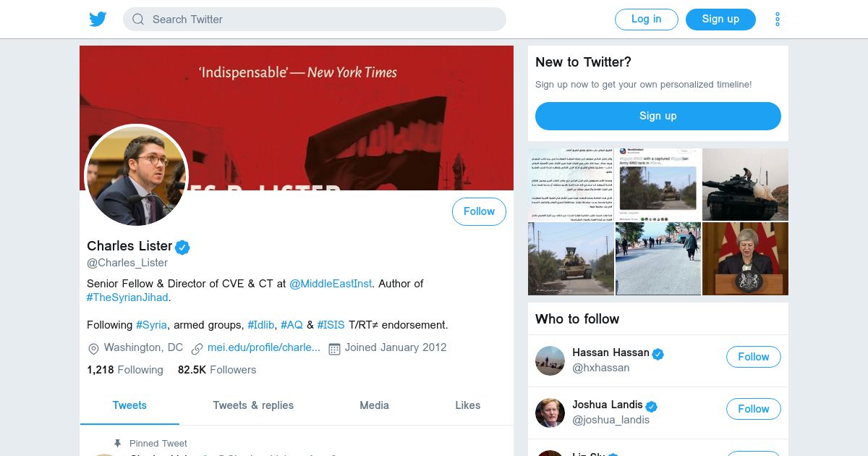This screenshot has width=868, height=456.
Task: Select the Likes tab
Action: click(467, 405)
